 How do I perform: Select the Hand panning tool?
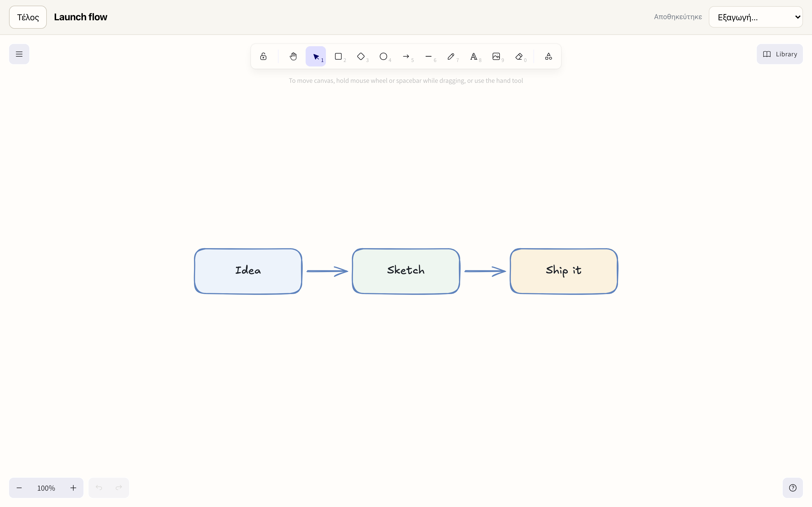(x=293, y=56)
